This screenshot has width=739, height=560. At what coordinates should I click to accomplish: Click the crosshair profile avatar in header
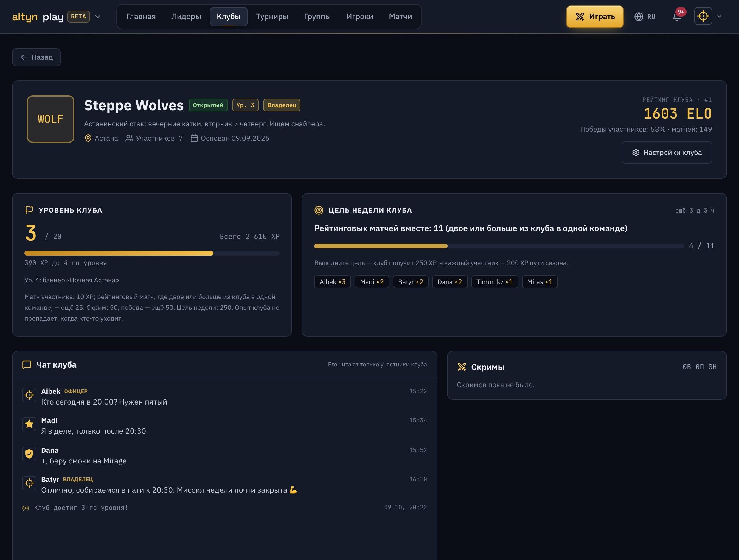pos(703,16)
